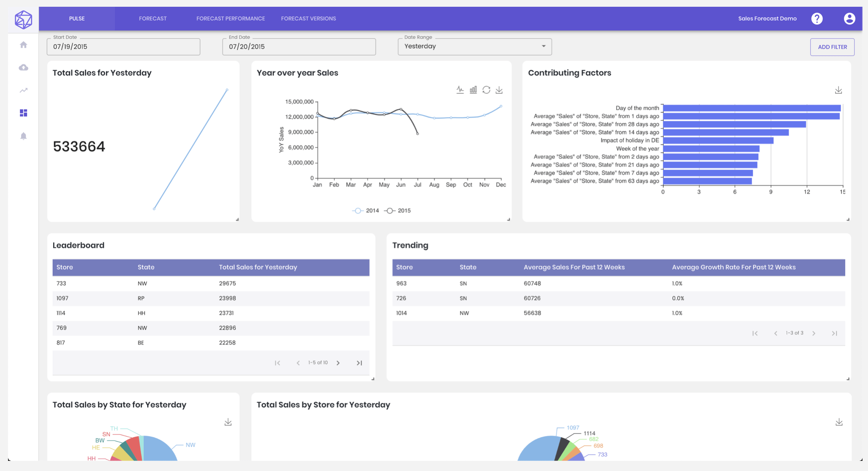
Task: Switch Year over year chart to line view
Action: pos(460,90)
